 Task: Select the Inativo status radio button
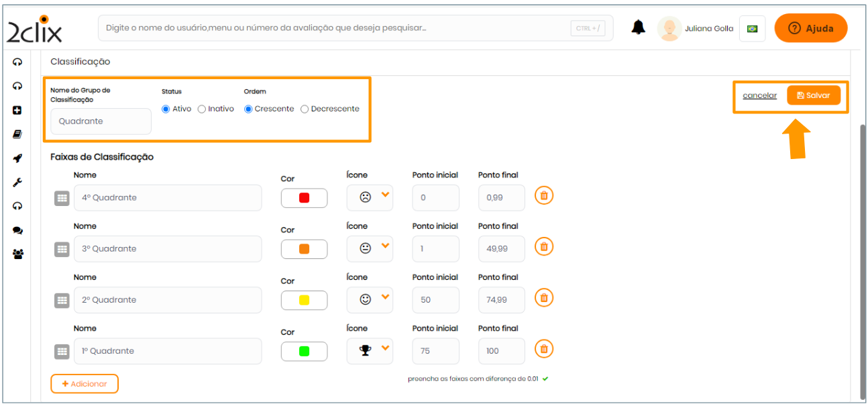click(202, 109)
